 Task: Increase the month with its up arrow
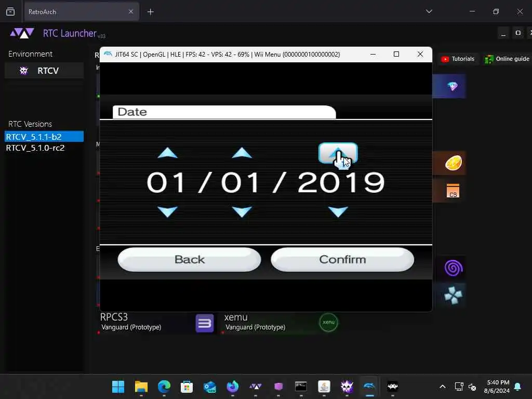[x=168, y=153]
